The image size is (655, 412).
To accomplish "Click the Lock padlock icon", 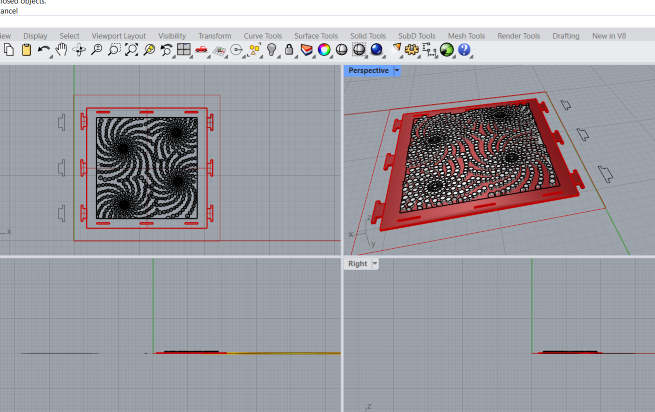I will 289,49.
